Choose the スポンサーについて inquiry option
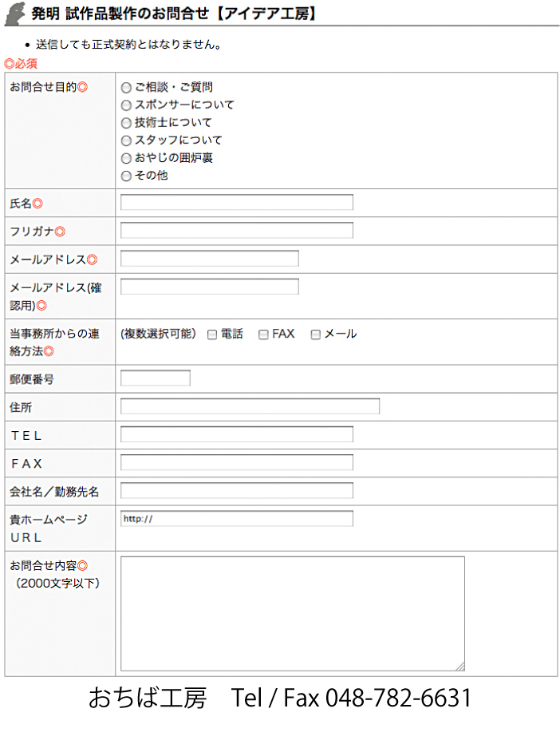560x752 pixels. pos(126,105)
